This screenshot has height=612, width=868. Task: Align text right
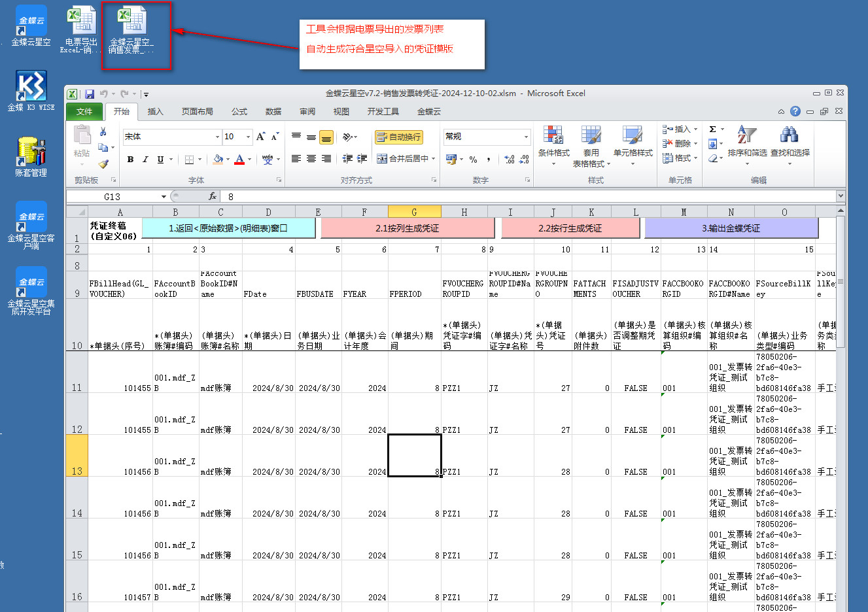(326, 159)
